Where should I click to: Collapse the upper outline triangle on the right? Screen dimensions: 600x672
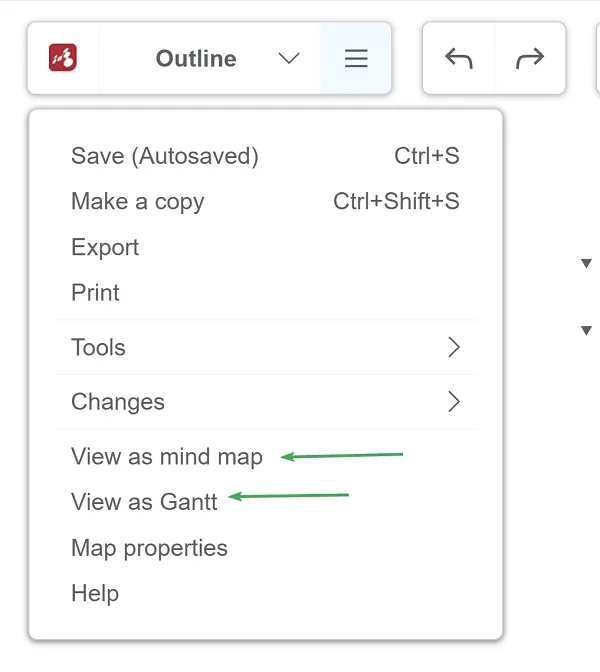coord(586,264)
